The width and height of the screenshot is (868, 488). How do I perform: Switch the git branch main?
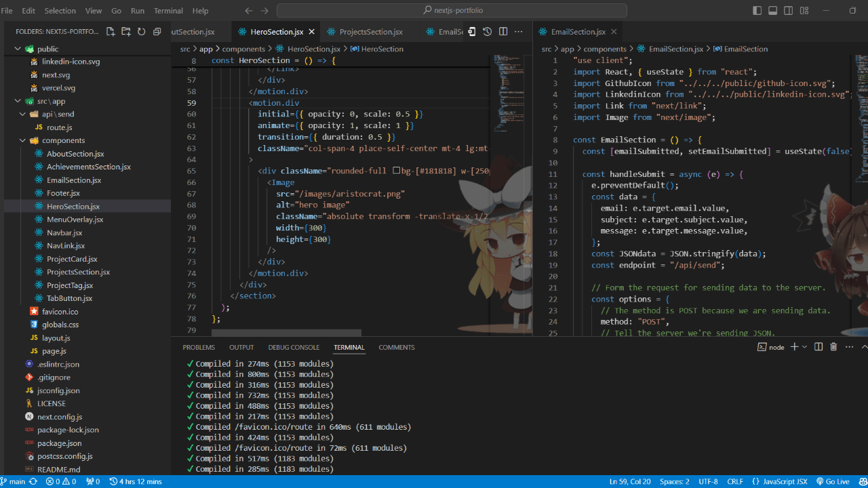(x=14, y=482)
